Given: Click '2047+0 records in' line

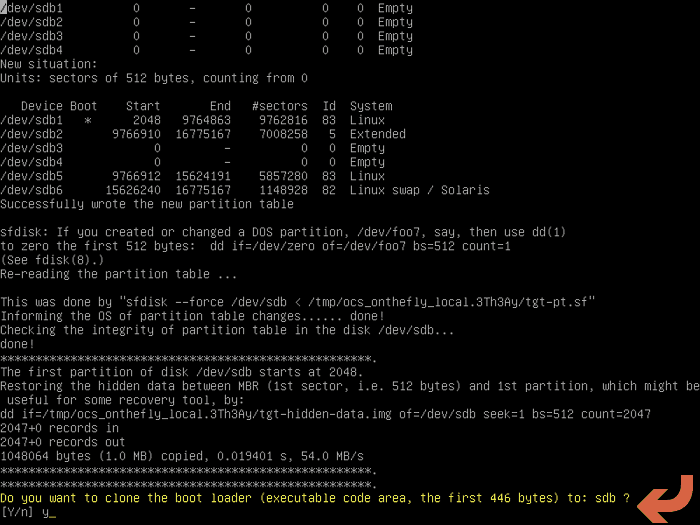Looking at the screenshot, I should 59,428.
